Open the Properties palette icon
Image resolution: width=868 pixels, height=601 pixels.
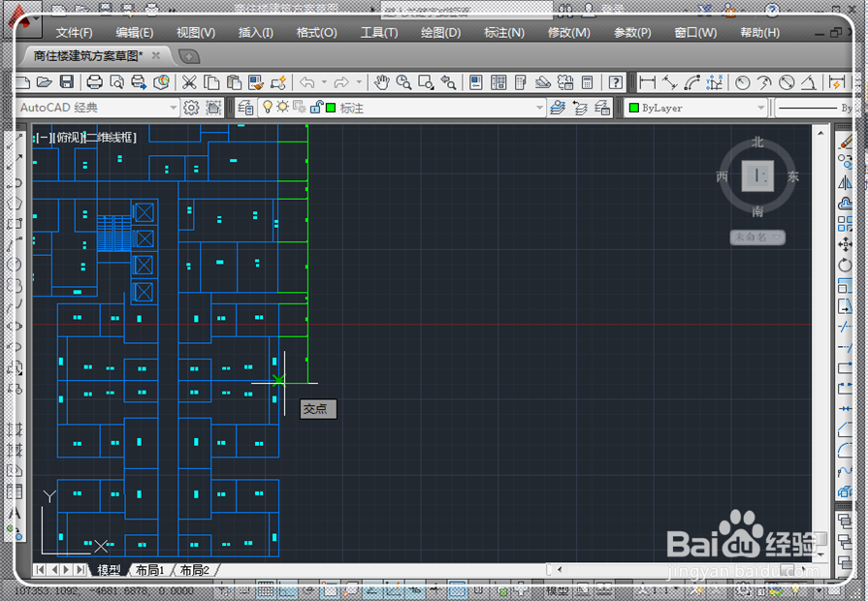pos(476,83)
